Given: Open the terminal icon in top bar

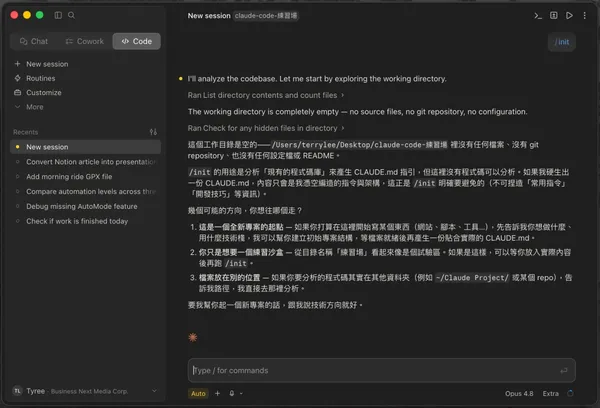Looking at the screenshot, I should tap(538, 16).
